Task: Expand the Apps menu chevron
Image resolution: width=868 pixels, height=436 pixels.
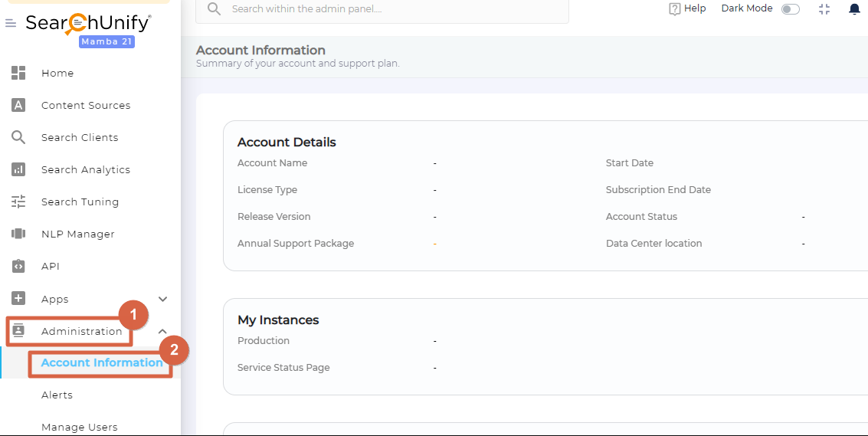Action: 162,299
